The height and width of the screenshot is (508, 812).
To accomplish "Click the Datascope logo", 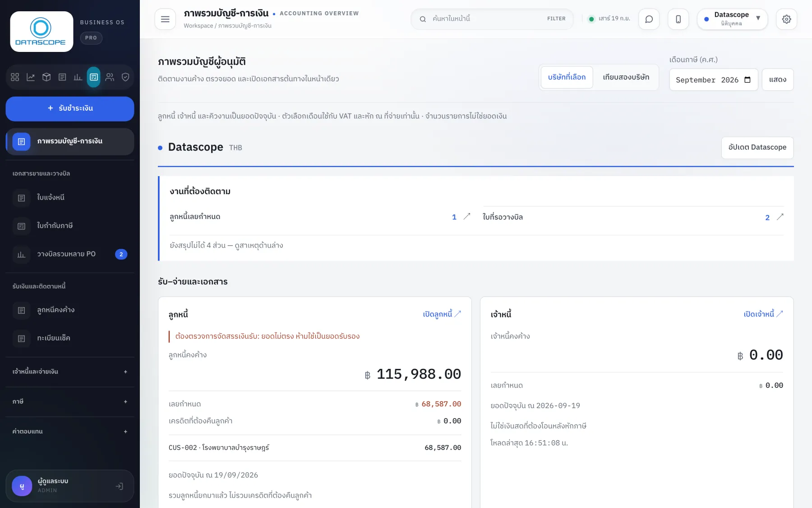I will point(42,32).
